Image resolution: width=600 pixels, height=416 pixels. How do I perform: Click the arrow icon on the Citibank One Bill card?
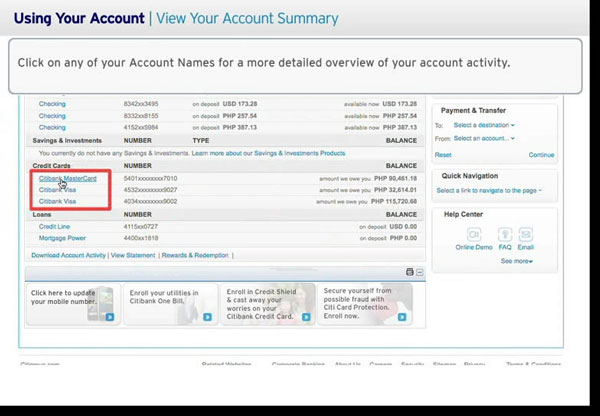[x=207, y=317]
